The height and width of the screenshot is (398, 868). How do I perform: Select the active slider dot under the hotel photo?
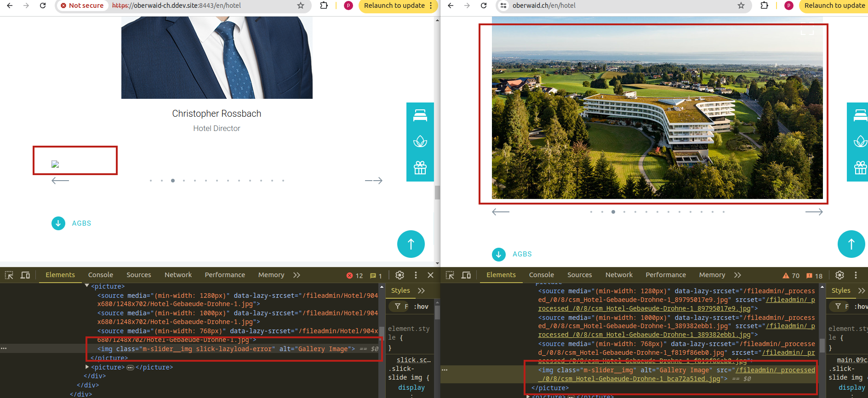click(613, 212)
